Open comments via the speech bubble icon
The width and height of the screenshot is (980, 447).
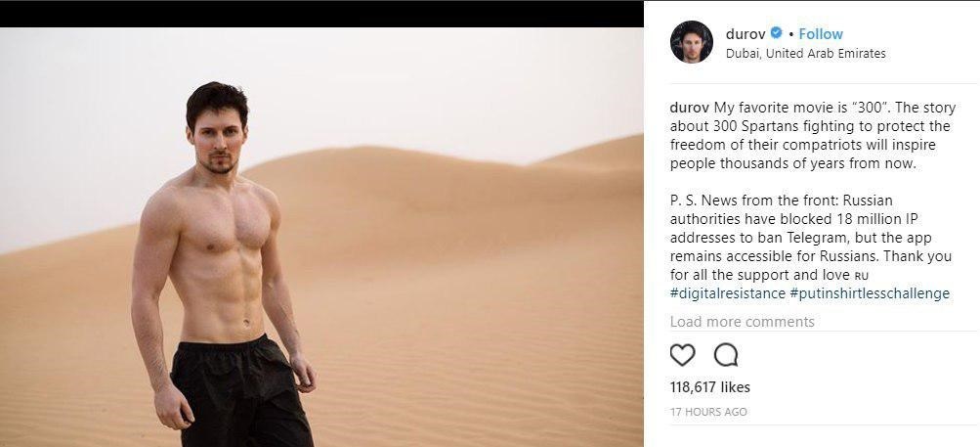[726, 356]
